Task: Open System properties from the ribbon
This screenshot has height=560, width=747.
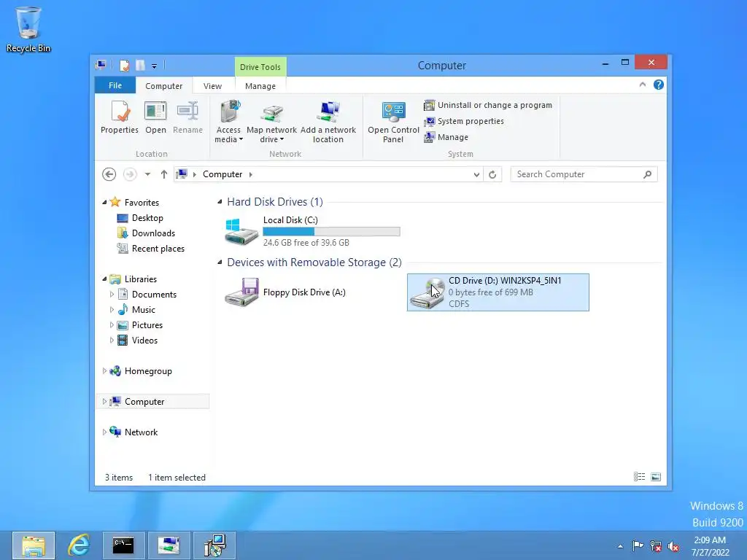Action: click(464, 121)
